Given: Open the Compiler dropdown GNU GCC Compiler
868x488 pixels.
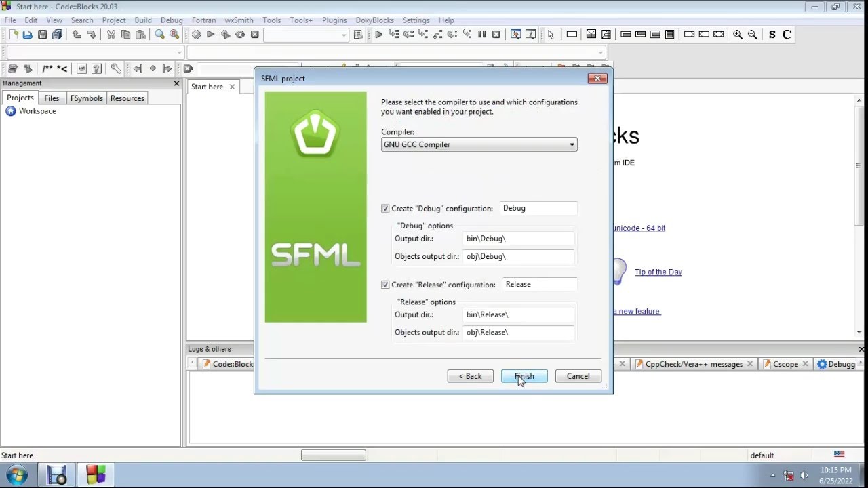Looking at the screenshot, I should click(479, 144).
